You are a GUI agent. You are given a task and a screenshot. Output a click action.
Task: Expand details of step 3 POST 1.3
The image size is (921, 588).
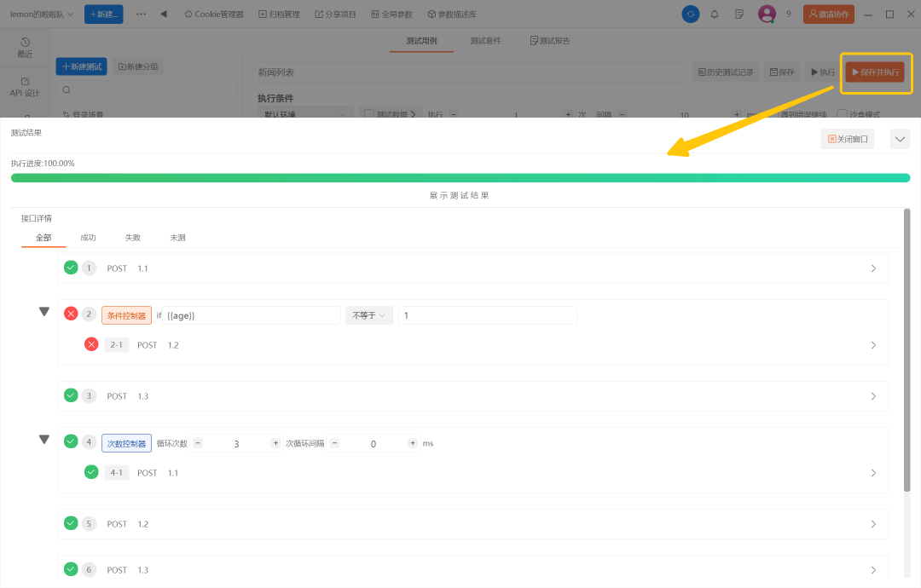pos(873,396)
